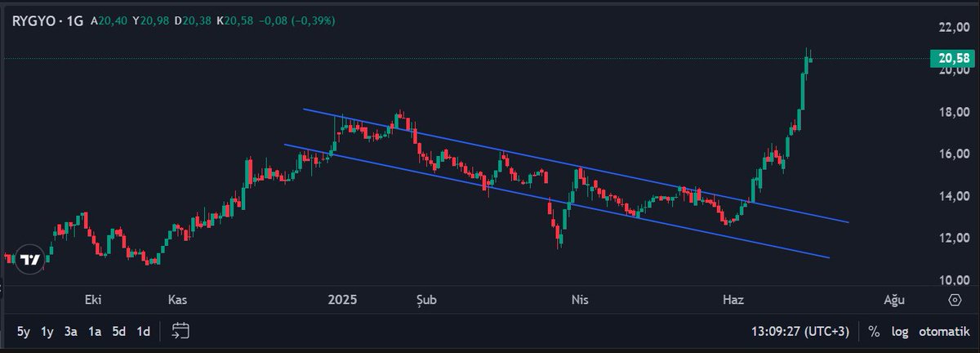Click the Şub label on time axis

click(x=425, y=300)
